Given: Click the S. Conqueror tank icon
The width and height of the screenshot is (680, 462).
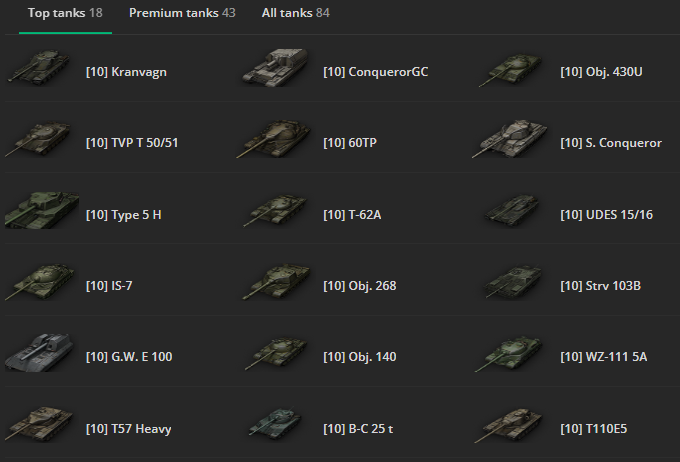Looking at the screenshot, I should click(x=510, y=139).
